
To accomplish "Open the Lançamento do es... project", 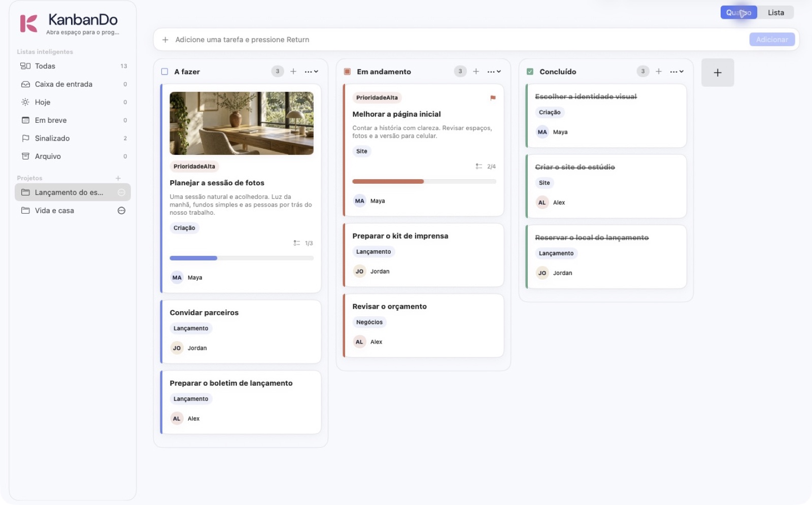I will (x=73, y=192).
